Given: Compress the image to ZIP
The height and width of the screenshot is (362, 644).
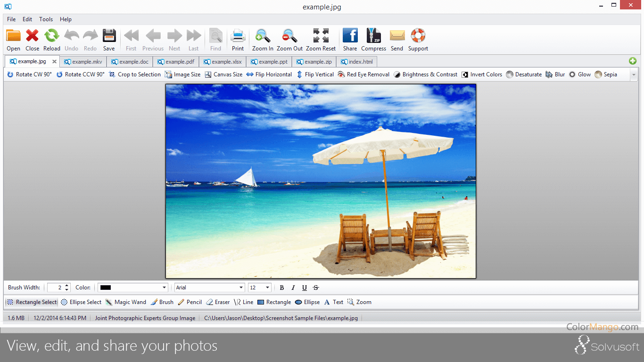Looking at the screenshot, I should click(x=373, y=39).
